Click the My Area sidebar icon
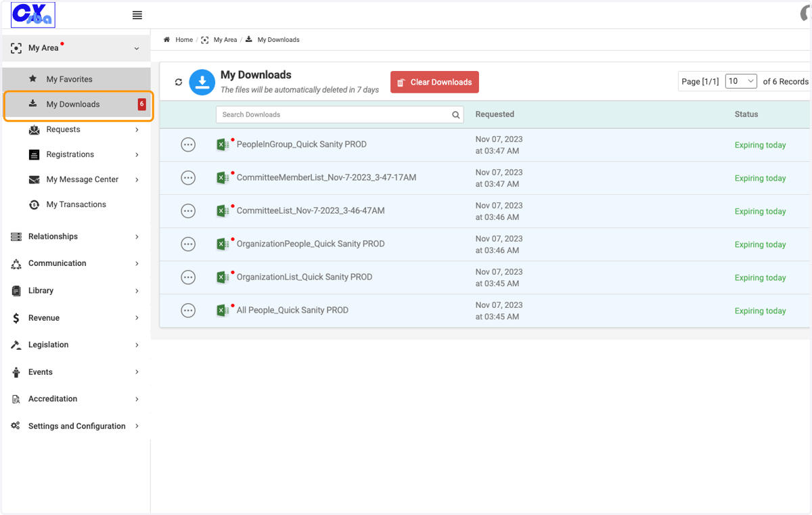 click(x=16, y=49)
